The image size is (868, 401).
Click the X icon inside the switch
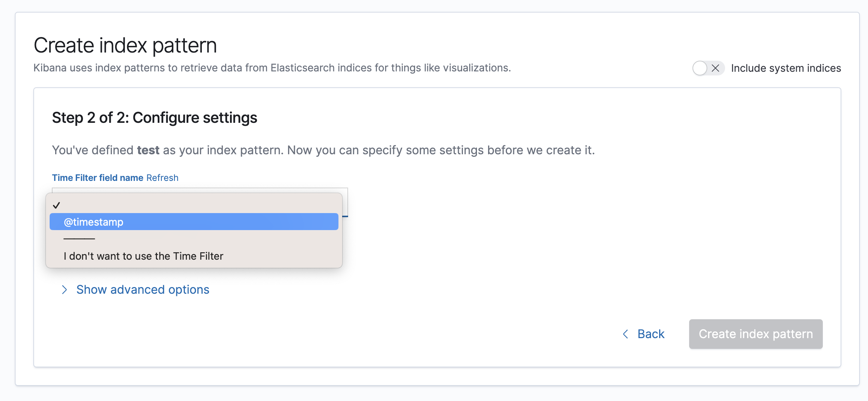click(x=715, y=68)
